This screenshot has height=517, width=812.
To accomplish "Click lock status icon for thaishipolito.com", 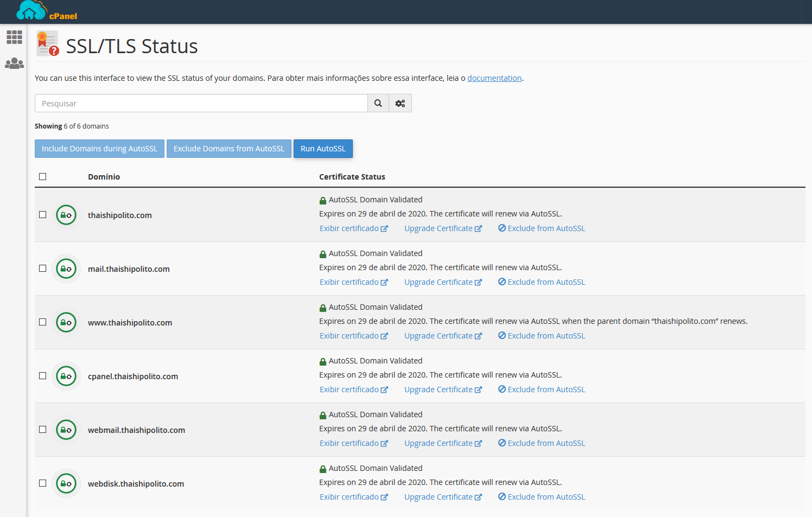I will coord(66,215).
